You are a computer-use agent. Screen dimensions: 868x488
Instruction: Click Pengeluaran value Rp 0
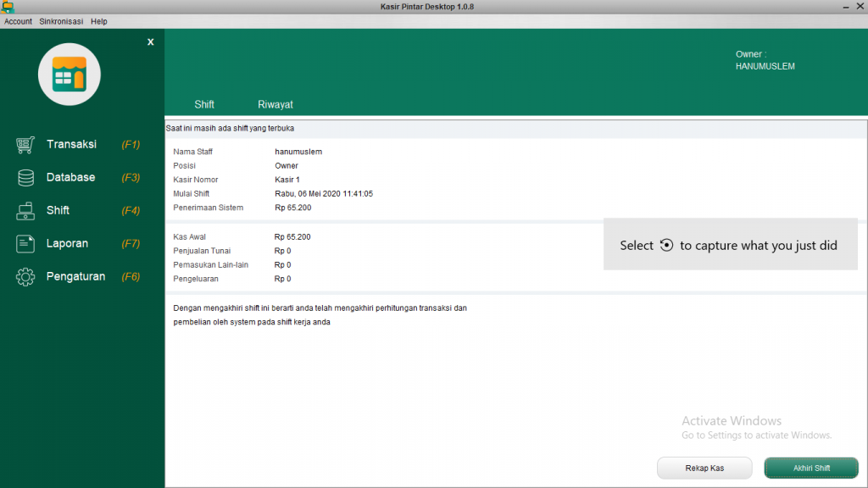tap(282, 279)
